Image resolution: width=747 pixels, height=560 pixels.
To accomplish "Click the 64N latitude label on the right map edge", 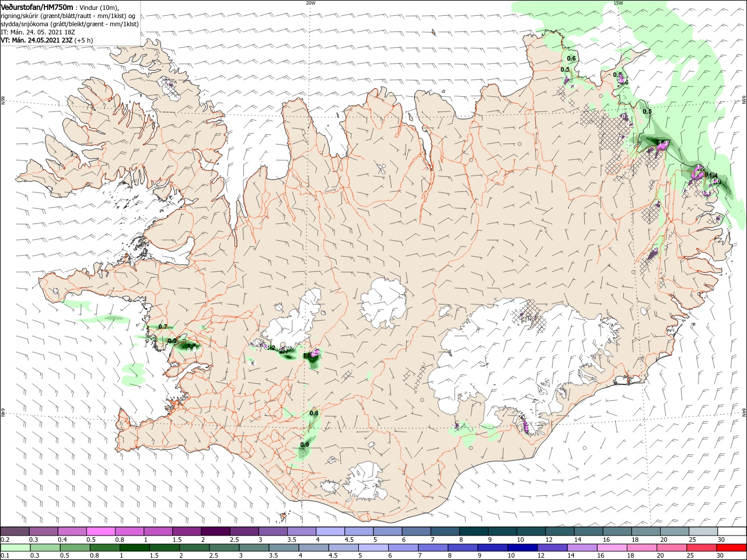I will (x=744, y=411).
